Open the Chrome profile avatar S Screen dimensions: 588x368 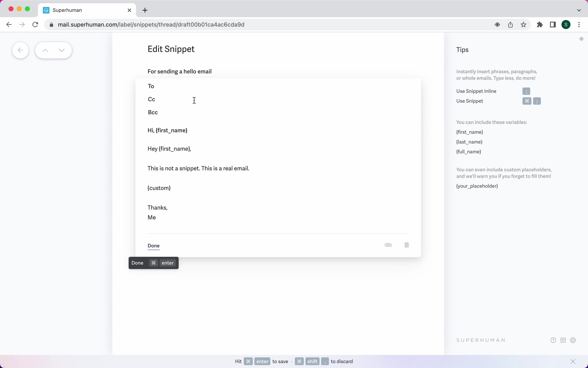tap(566, 25)
